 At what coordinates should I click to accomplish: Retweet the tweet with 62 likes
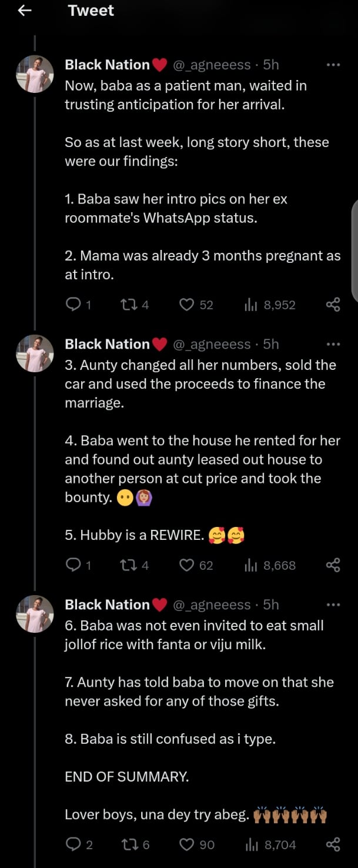pos(128,565)
